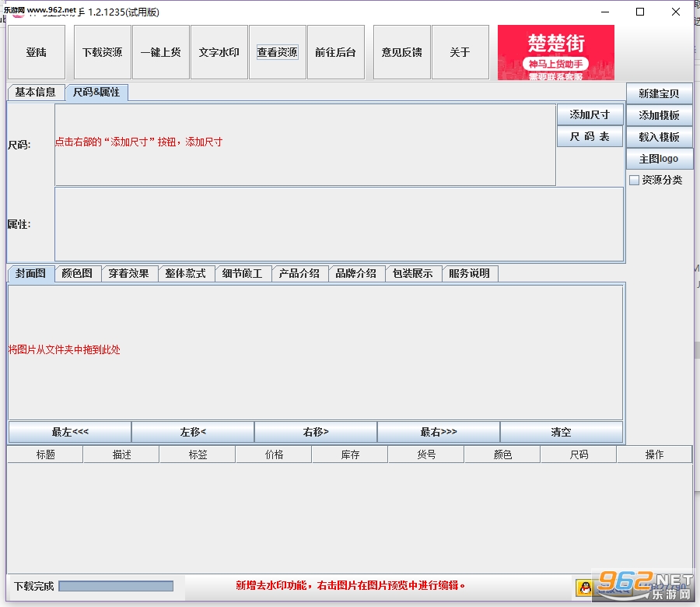Click the 价格 column header
The image size is (700, 607).
(274, 454)
